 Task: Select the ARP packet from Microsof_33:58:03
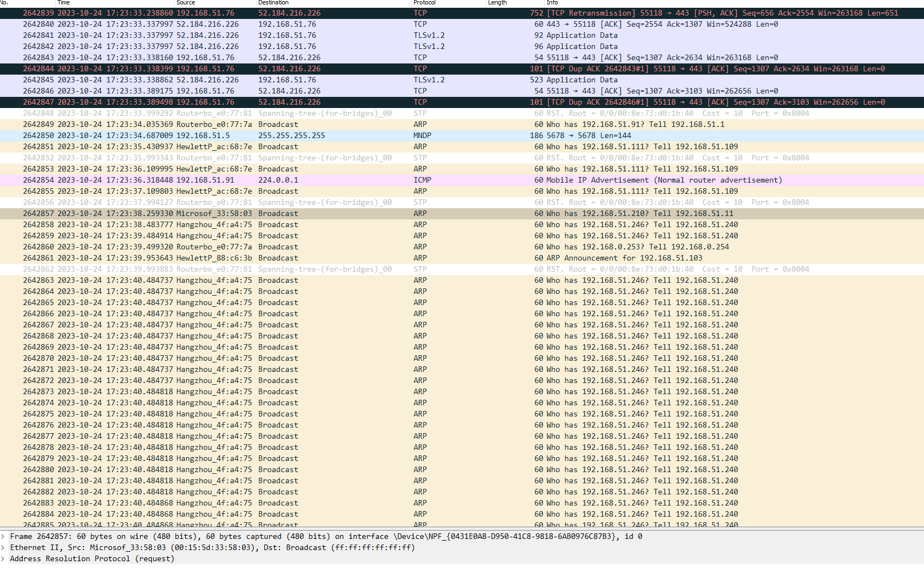pos(223,213)
